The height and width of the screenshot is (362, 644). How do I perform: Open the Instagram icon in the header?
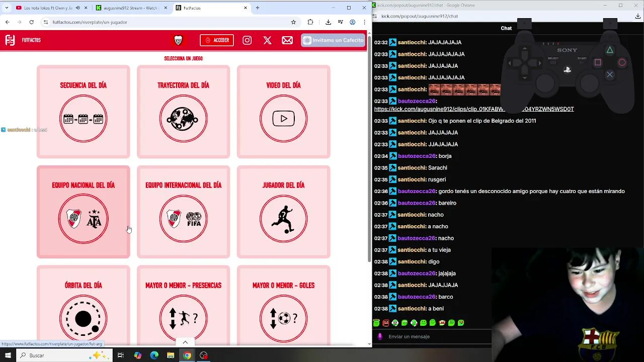point(247,40)
